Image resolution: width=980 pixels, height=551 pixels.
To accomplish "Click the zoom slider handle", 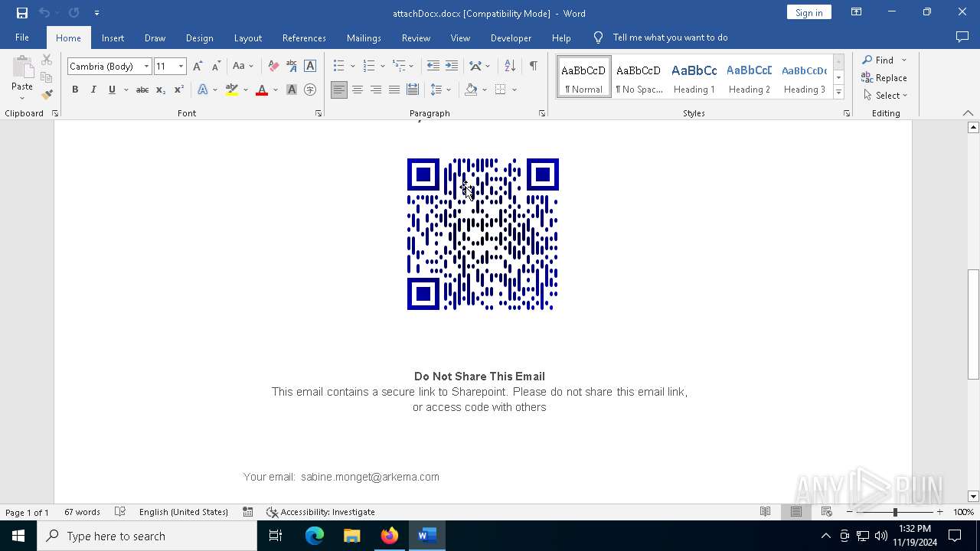I will pyautogui.click(x=895, y=512).
